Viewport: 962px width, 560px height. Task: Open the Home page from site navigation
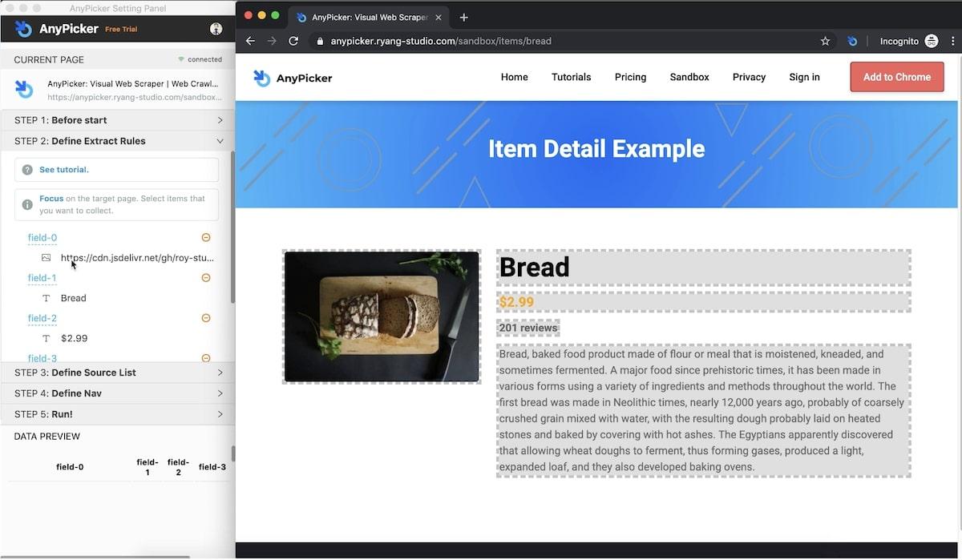pos(515,77)
